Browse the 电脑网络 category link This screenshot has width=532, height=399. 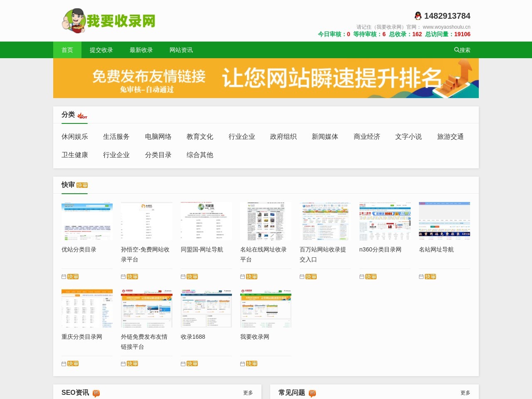pyautogui.click(x=158, y=137)
